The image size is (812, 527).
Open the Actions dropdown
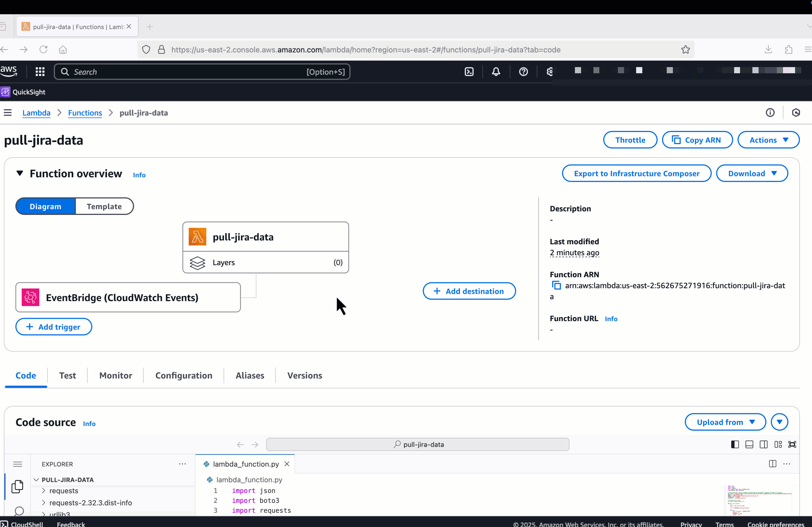(x=768, y=140)
